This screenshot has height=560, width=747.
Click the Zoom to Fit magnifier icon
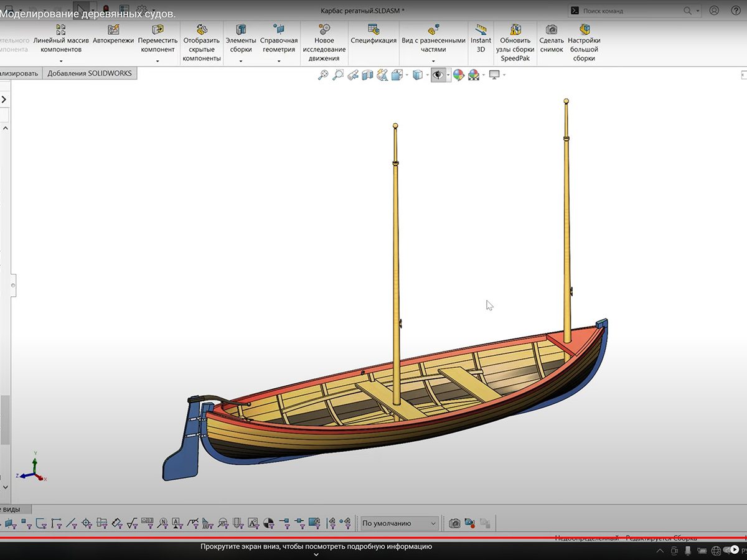click(323, 75)
